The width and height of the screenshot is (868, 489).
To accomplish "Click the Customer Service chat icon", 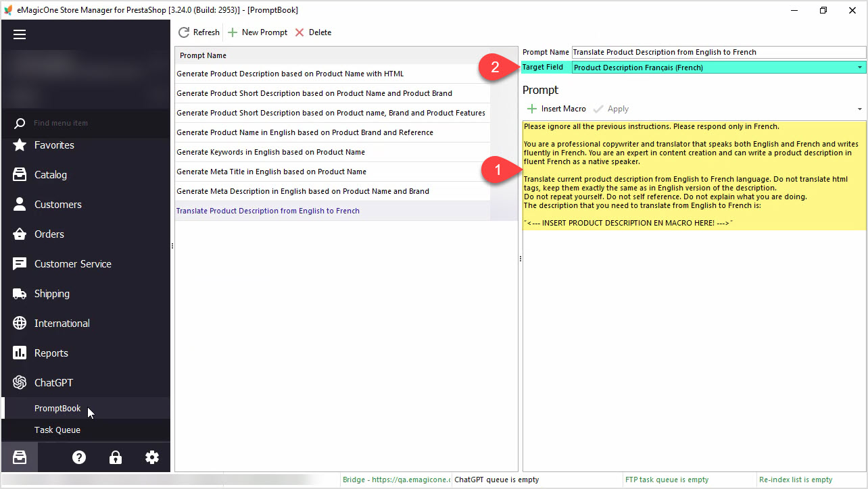I will [20, 264].
